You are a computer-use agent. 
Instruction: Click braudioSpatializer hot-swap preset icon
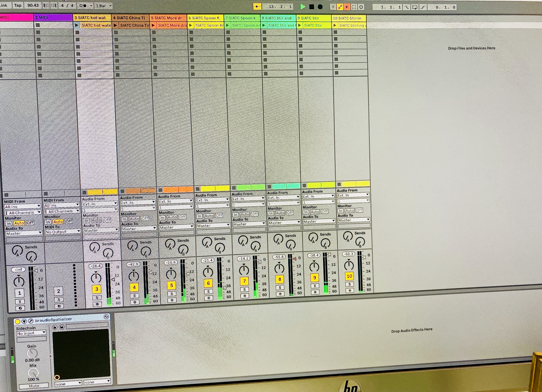coord(106,317)
